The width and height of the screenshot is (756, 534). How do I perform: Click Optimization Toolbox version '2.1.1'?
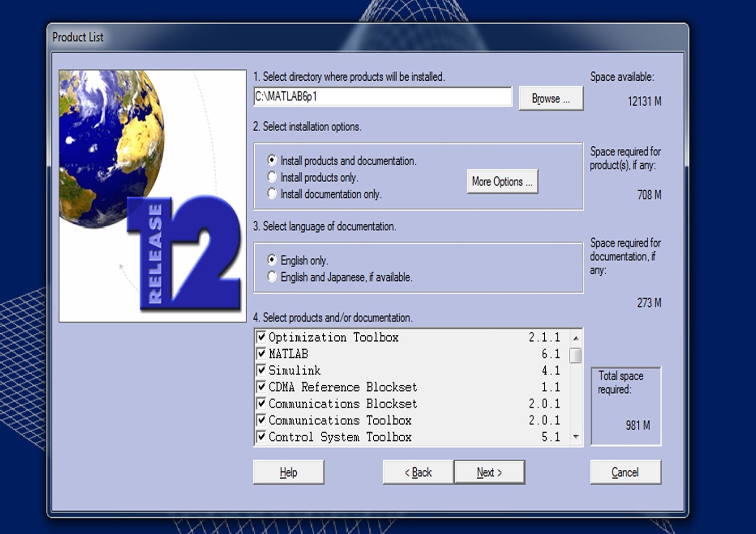pos(544,337)
